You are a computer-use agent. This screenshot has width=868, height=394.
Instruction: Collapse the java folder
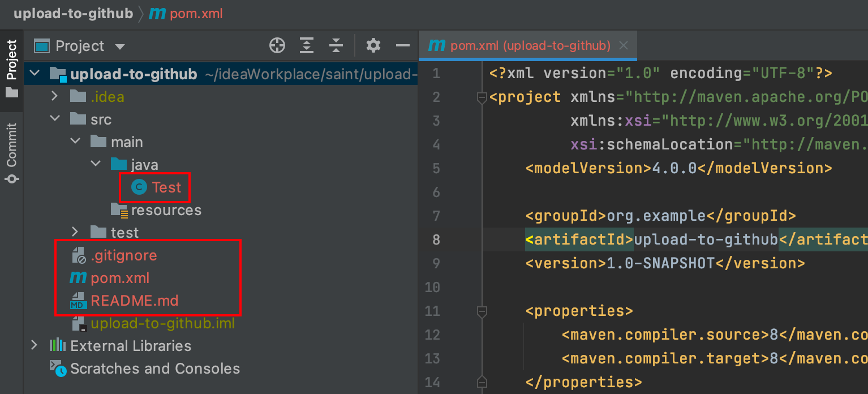[x=96, y=164]
